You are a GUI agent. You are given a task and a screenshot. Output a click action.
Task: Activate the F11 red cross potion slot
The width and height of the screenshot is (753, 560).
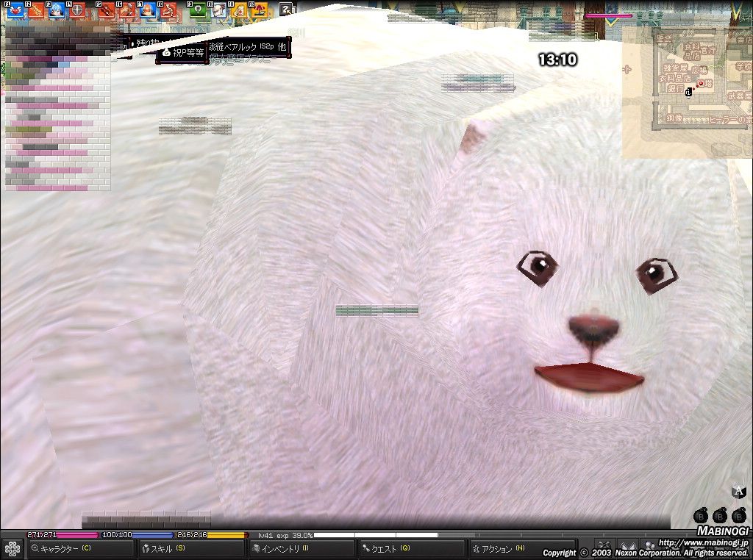pos(239,10)
